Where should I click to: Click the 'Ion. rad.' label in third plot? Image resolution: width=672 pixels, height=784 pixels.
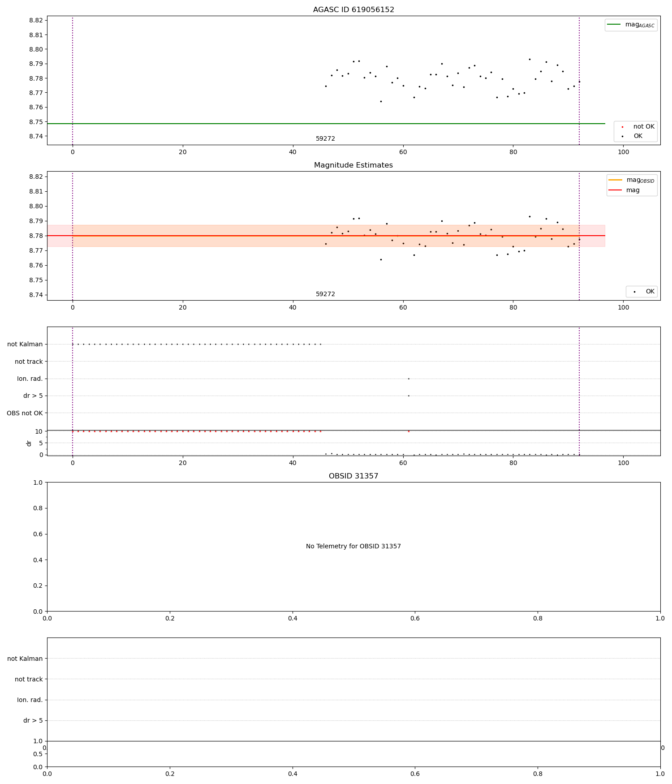(x=30, y=379)
